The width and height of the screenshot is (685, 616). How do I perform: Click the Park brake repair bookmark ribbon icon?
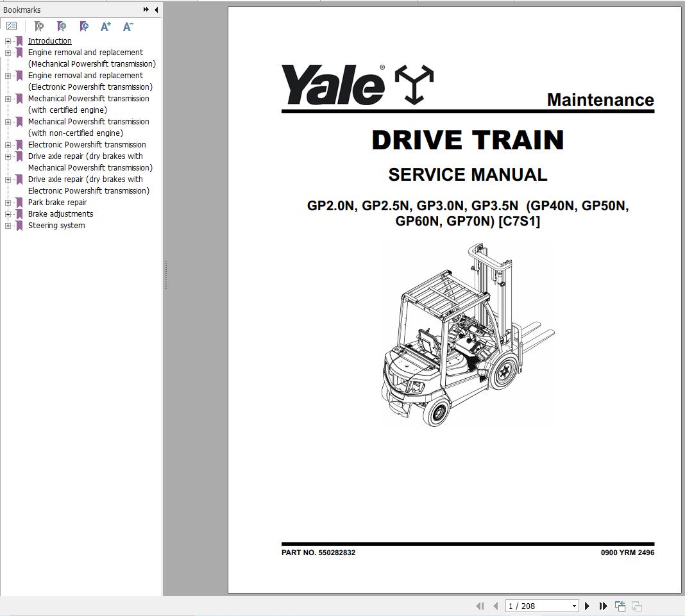click(x=19, y=203)
